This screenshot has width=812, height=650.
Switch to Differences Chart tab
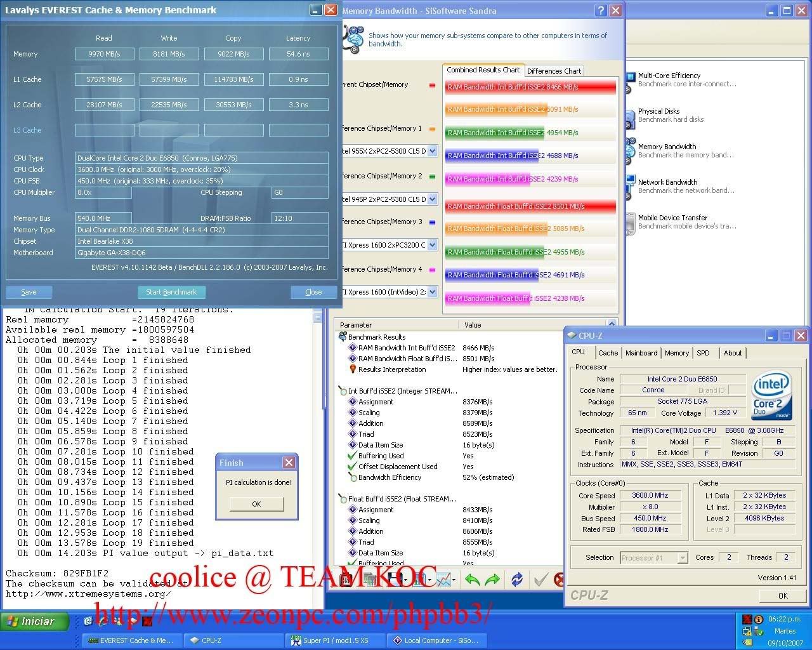[x=554, y=71]
